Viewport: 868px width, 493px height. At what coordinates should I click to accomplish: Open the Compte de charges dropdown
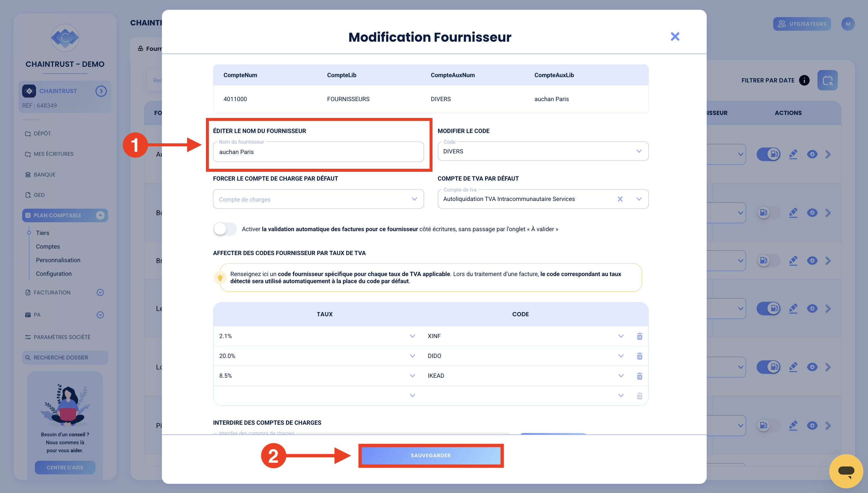tap(318, 199)
